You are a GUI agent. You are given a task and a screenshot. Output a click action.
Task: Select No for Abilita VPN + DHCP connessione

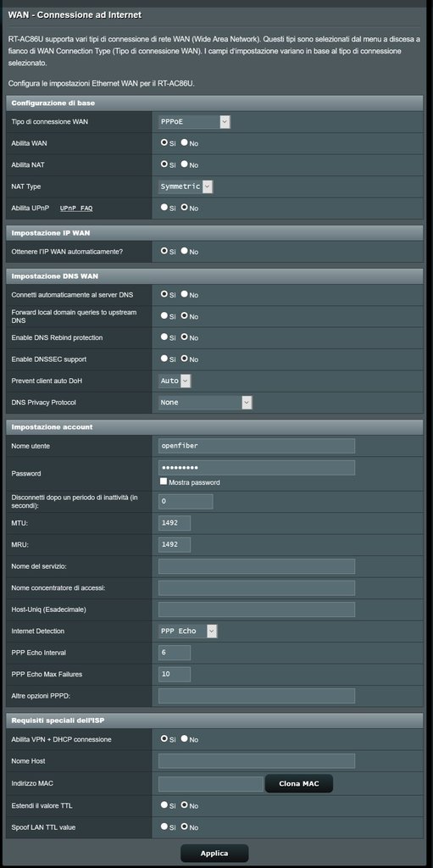[x=185, y=738]
